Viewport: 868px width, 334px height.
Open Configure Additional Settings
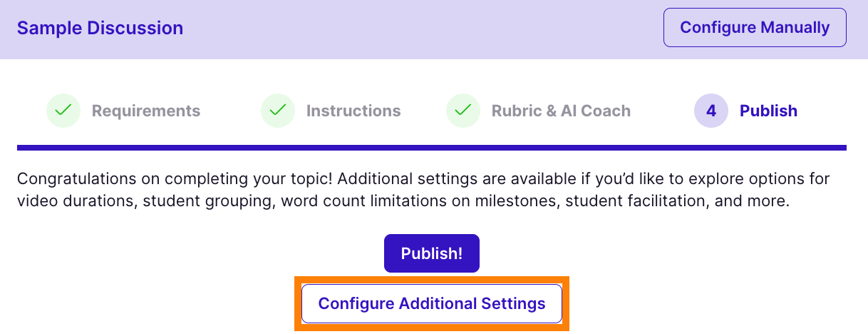(432, 303)
